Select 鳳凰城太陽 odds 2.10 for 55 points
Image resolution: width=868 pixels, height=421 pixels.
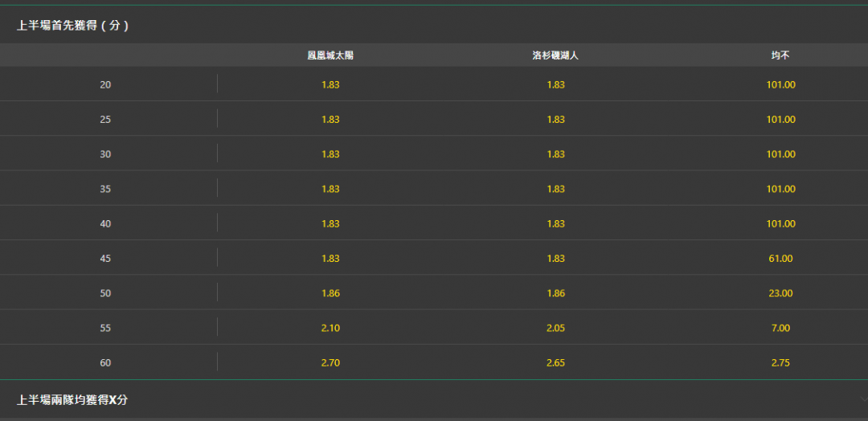(330, 328)
